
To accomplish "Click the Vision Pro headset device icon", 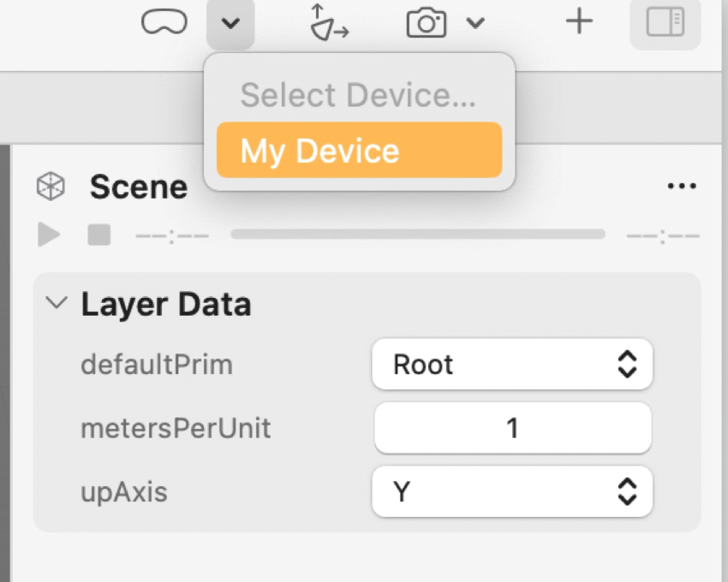I will click(164, 23).
